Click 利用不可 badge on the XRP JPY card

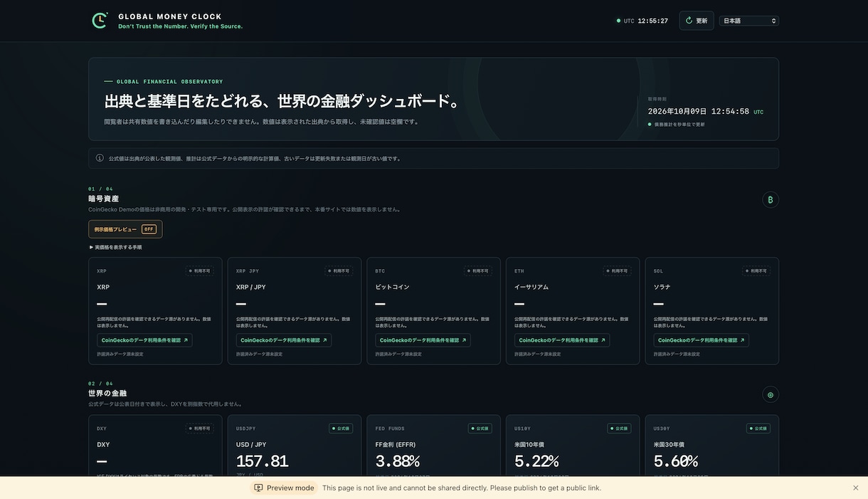point(339,271)
